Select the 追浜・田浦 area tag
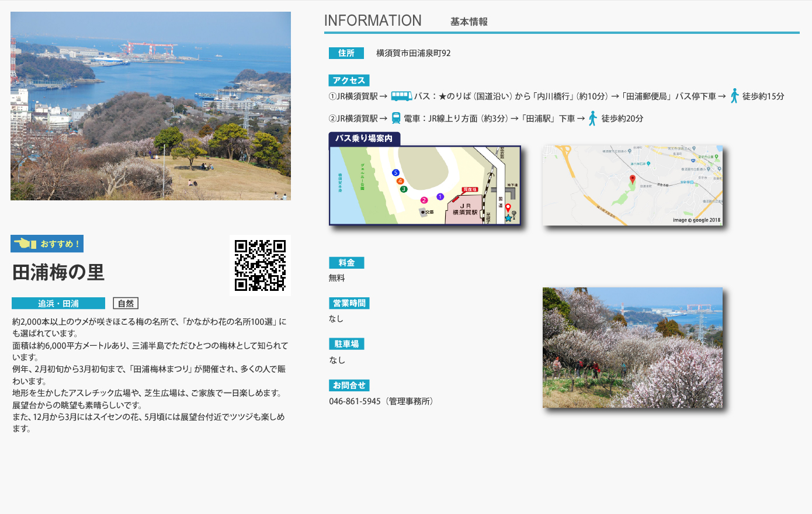Image resolution: width=812 pixels, height=514 pixels. (x=58, y=303)
